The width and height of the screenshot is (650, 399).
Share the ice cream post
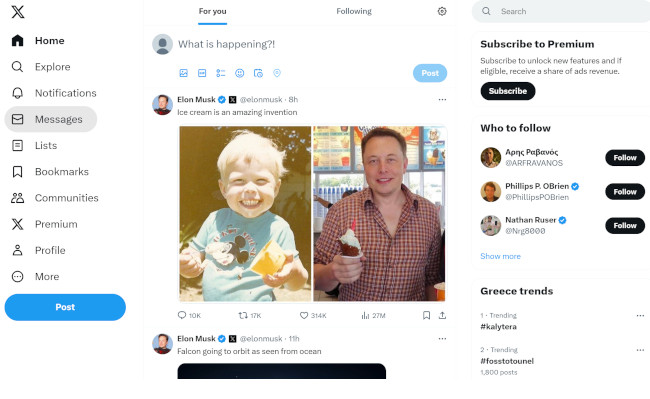442,316
